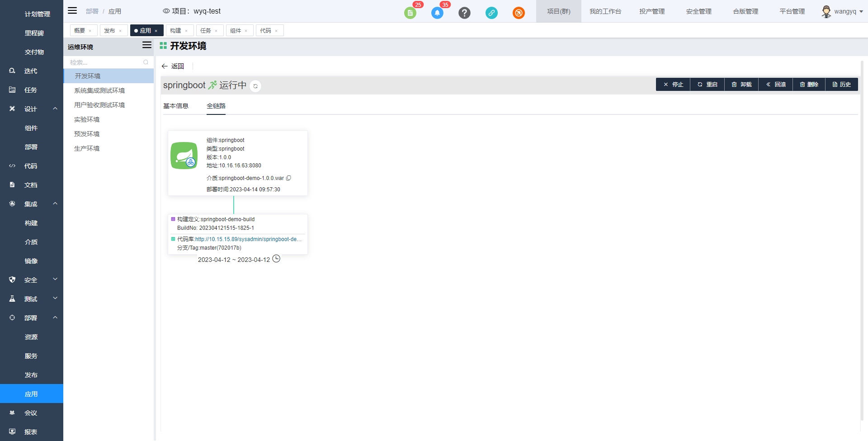Open the 会议 section from the sidebar
868x441 pixels.
click(31, 413)
